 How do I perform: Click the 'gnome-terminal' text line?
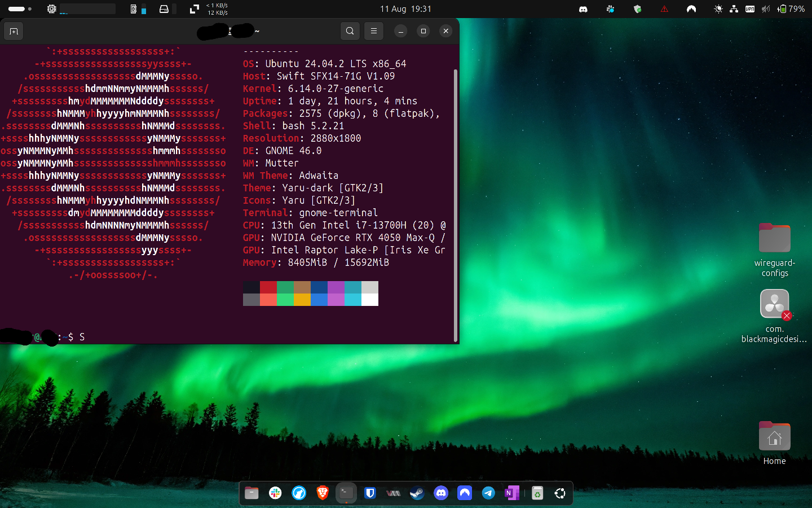point(338,213)
